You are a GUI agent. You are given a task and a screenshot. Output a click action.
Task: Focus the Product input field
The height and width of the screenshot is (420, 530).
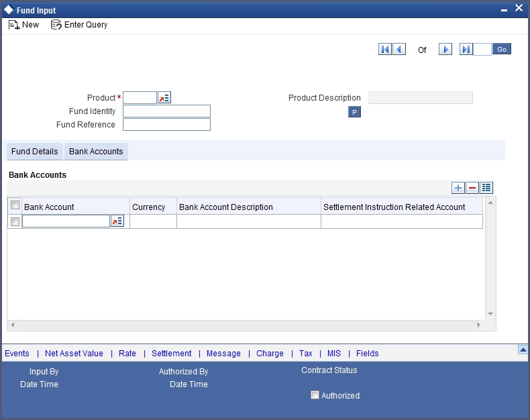pos(140,98)
